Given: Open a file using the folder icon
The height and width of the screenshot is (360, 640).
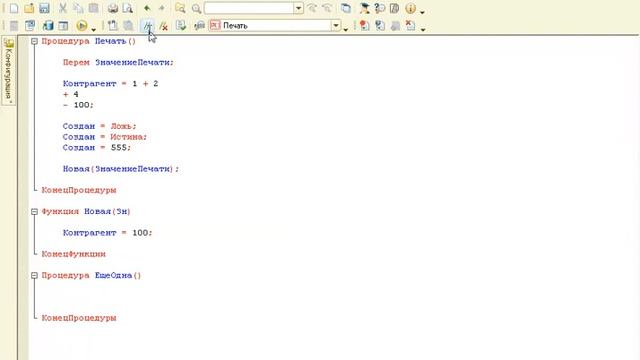Looking at the screenshot, I should 29,8.
